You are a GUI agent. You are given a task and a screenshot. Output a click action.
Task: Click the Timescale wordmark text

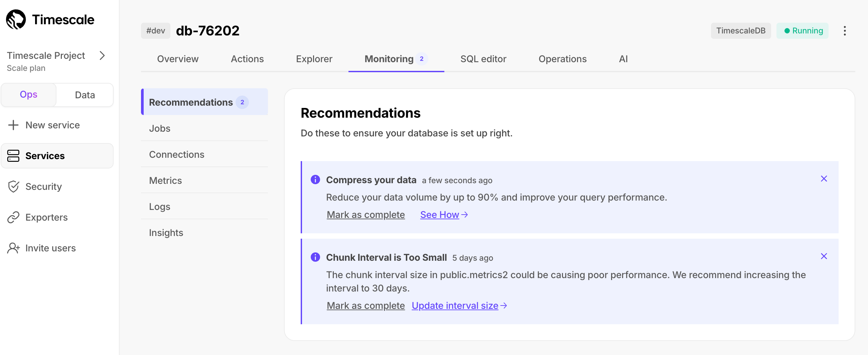(63, 19)
